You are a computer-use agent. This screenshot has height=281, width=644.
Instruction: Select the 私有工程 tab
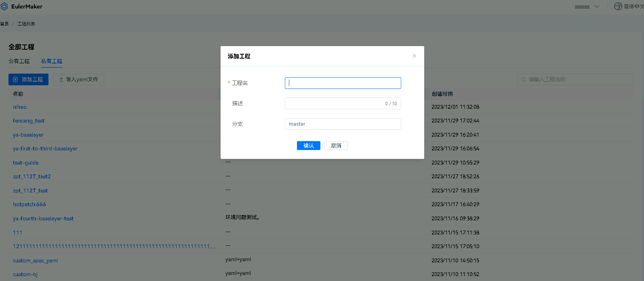[51, 61]
